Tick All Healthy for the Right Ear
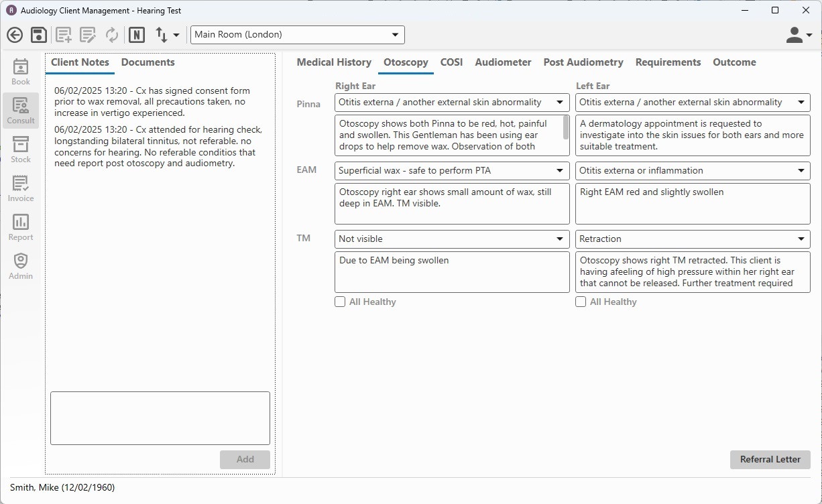The height and width of the screenshot is (504, 822). point(340,302)
